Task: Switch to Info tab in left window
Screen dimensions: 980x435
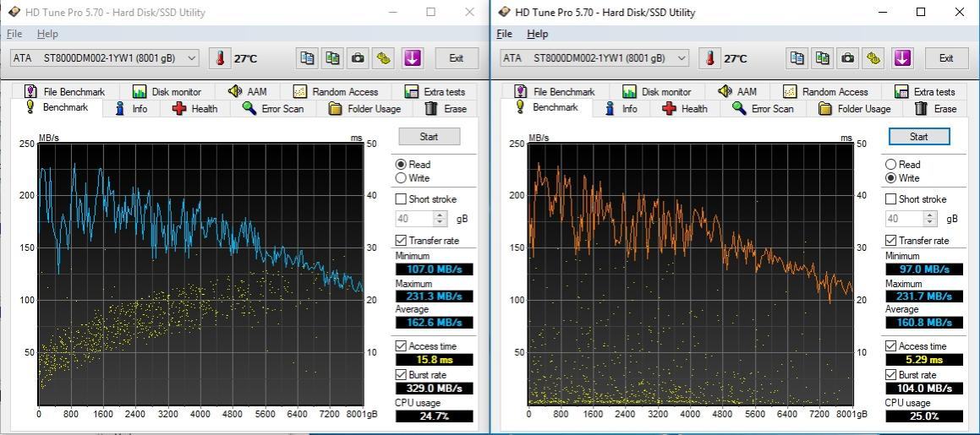Action: pyautogui.click(x=132, y=109)
